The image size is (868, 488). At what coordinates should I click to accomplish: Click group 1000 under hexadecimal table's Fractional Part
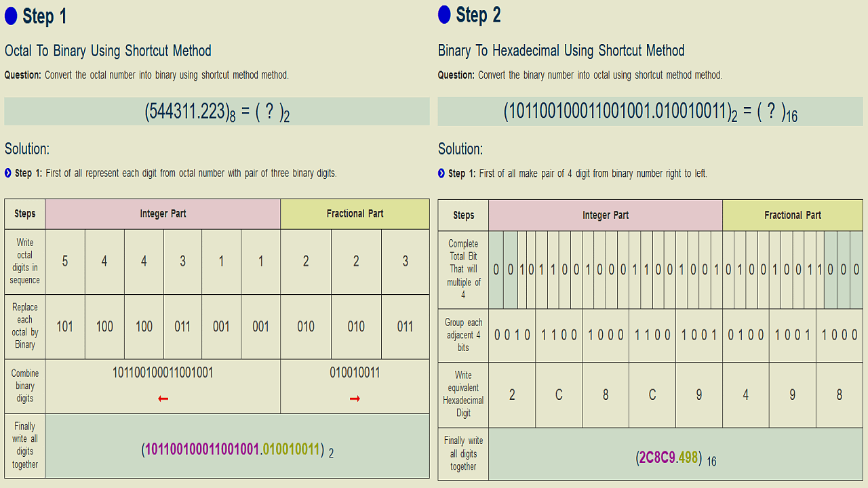click(839, 335)
